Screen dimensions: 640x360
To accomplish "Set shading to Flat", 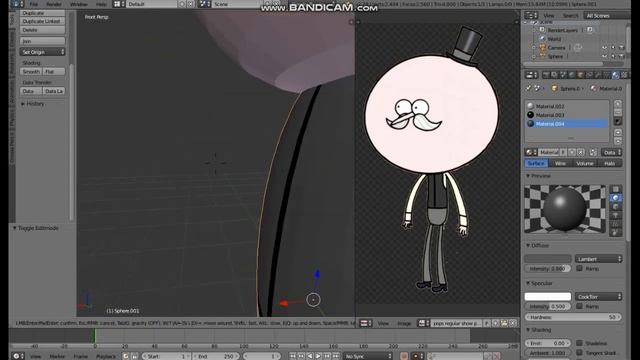I will point(54,71).
